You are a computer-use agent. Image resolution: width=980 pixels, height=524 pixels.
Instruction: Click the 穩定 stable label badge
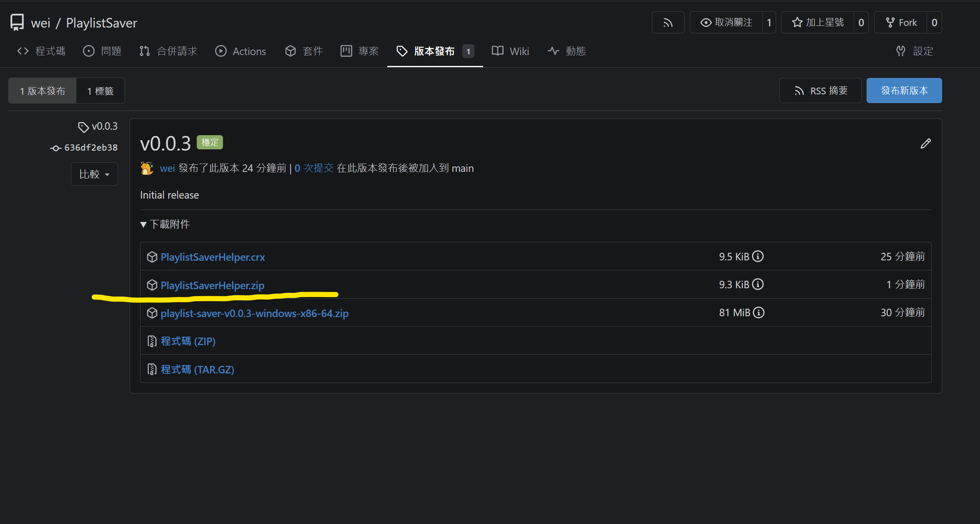(x=210, y=142)
